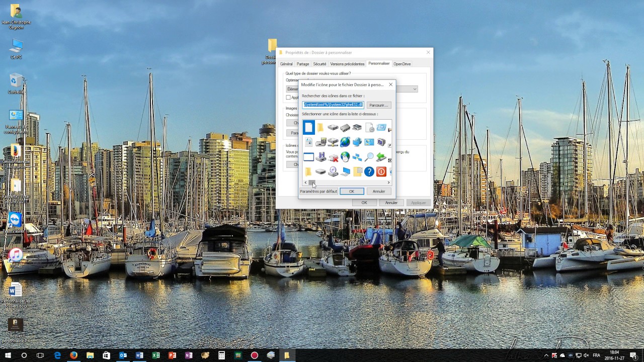
Task: Pick the blue globe Internet icon
Action: (345, 142)
